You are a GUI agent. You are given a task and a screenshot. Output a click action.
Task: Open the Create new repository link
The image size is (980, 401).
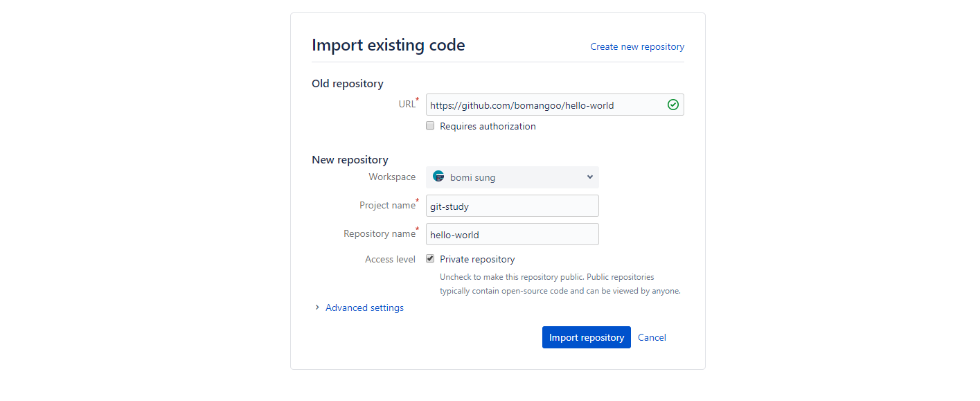tap(637, 46)
